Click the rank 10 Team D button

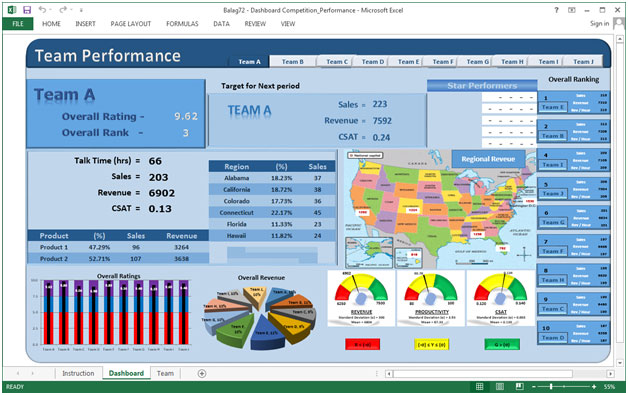(x=553, y=338)
